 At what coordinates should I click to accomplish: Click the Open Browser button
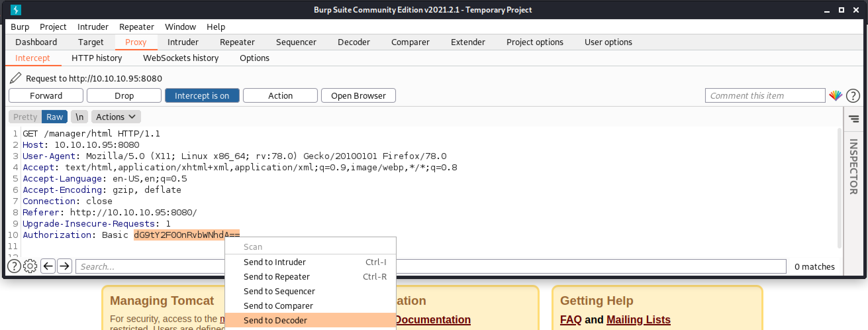coord(358,96)
